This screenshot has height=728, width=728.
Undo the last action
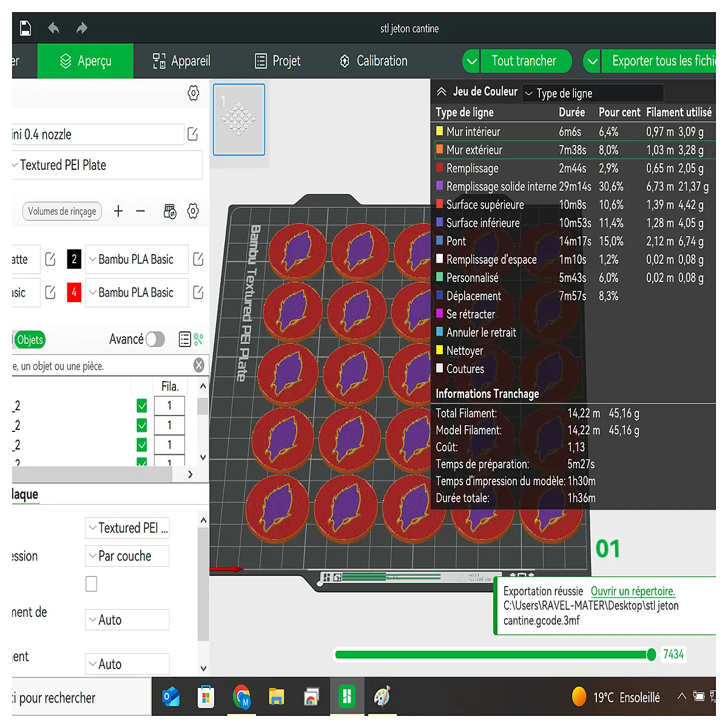point(54,28)
